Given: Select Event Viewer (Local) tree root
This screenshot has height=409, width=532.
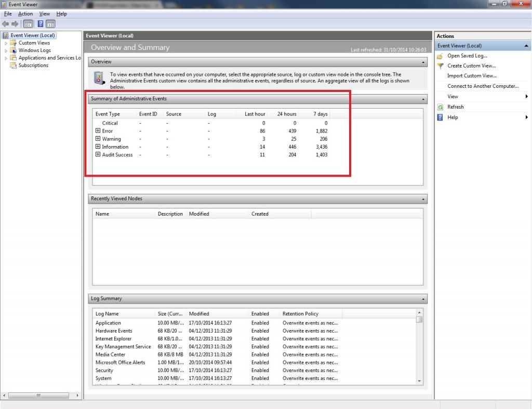Looking at the screenshot, I should [33, 35].
